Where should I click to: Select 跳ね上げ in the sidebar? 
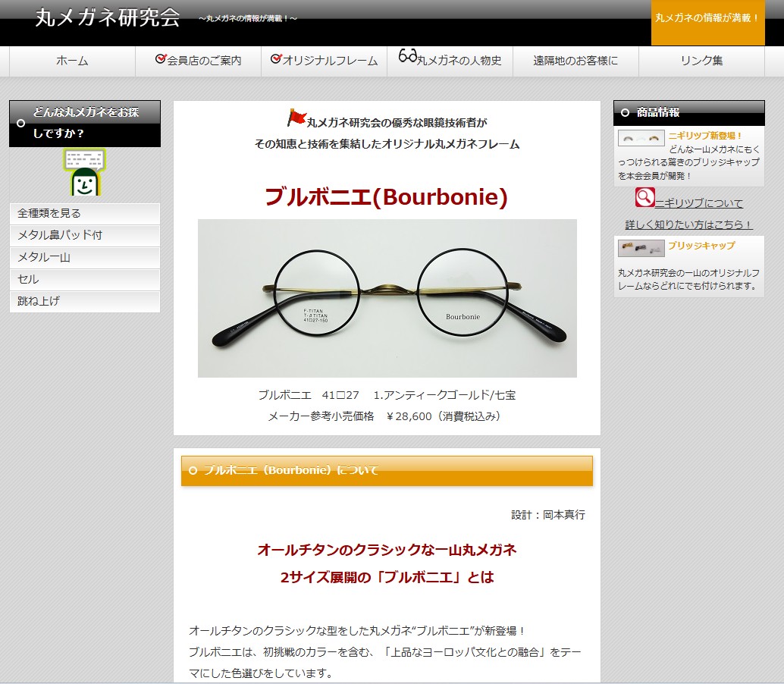pyautogui.click(x=84, y=302)
